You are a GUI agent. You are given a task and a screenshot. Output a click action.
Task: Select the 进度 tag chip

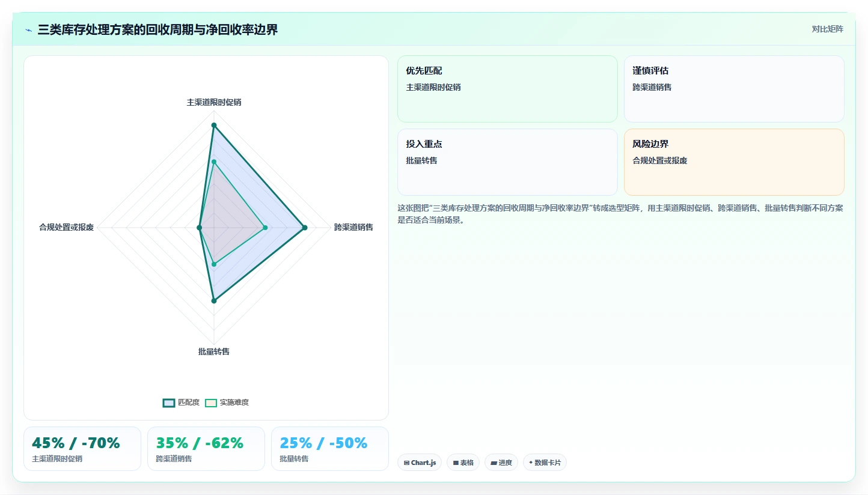pos(501,463)
